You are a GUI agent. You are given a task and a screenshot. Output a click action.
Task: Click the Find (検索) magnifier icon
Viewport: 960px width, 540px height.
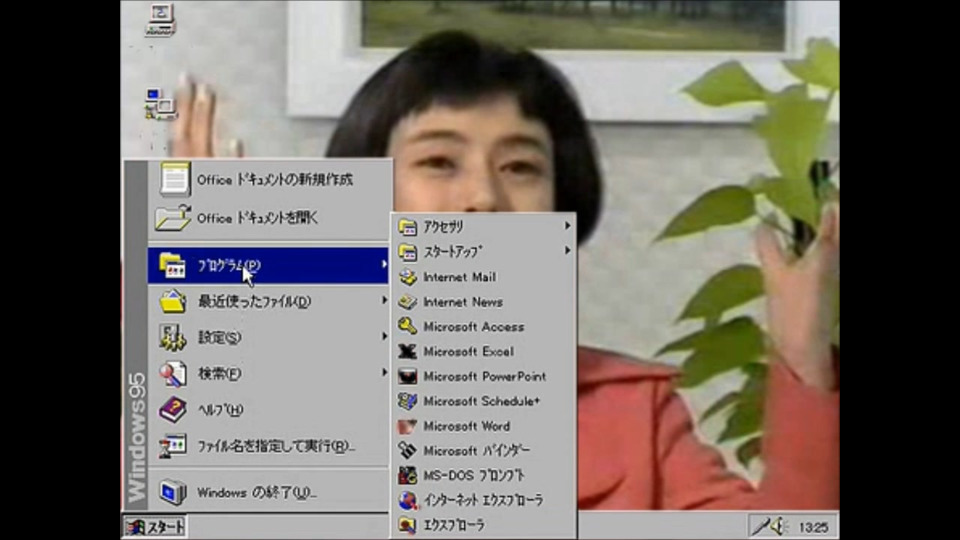coord(173,373)
